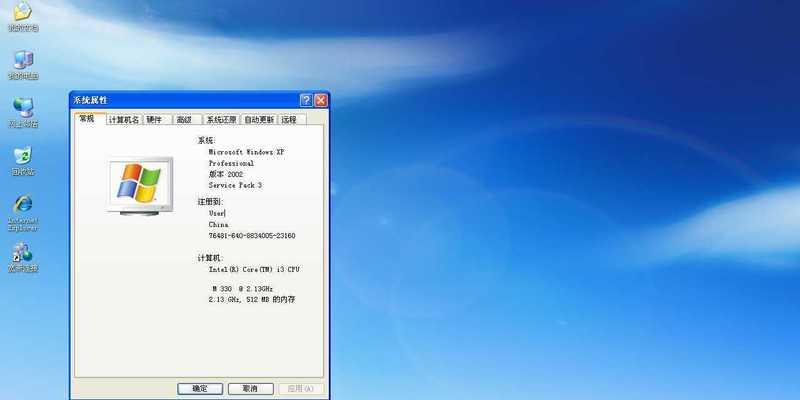
Task: Select the General (常规) tab
Action: pos(87,118)
